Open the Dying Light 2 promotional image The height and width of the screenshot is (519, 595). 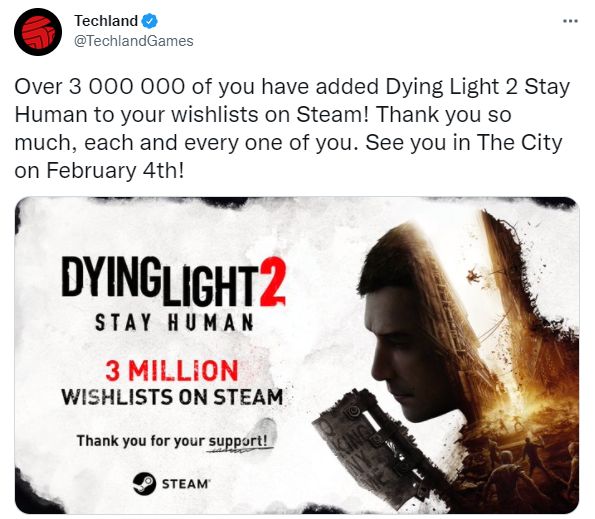(x=297, y=355)
